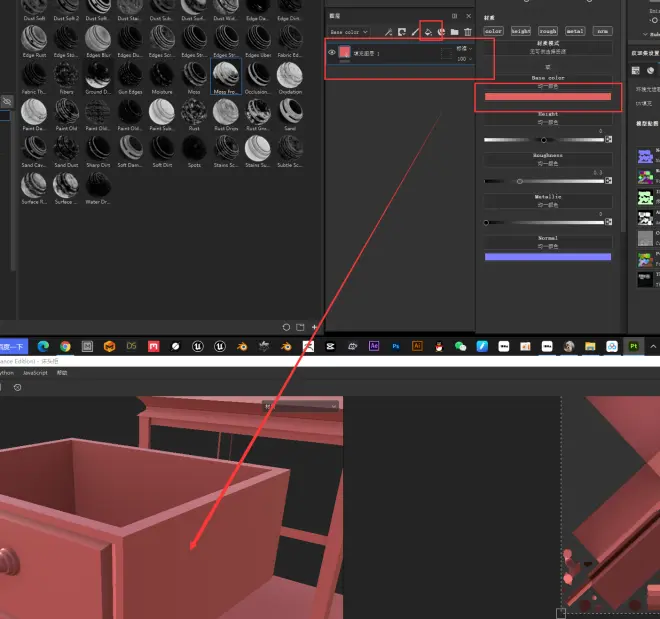The image size is (660, 619).
Task: Click the add effect wand icon in layers
Action: 389,32
